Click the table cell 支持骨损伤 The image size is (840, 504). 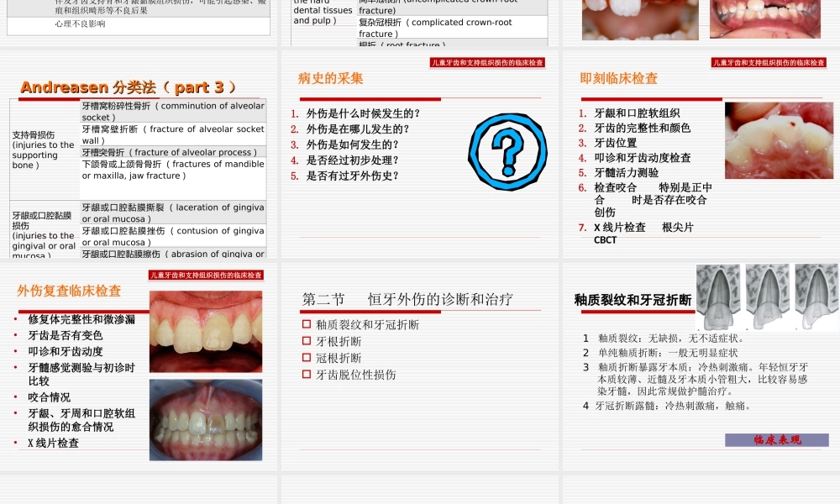pyautogui.click(x=45, y=150)
